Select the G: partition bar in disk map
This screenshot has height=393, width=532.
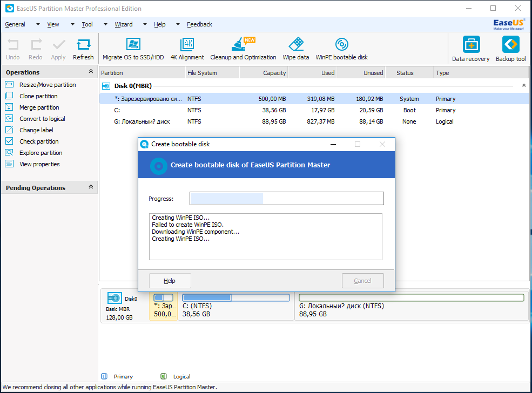point(411,297)
